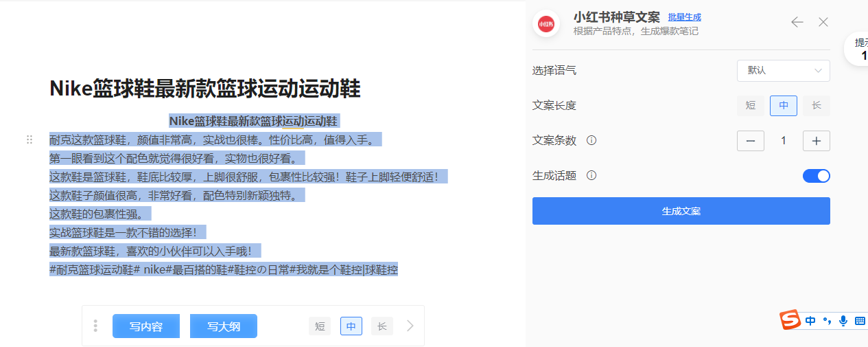Open the Sogou soft keyboard icon
Screen dimensions: 868x347
coord(860,321)
